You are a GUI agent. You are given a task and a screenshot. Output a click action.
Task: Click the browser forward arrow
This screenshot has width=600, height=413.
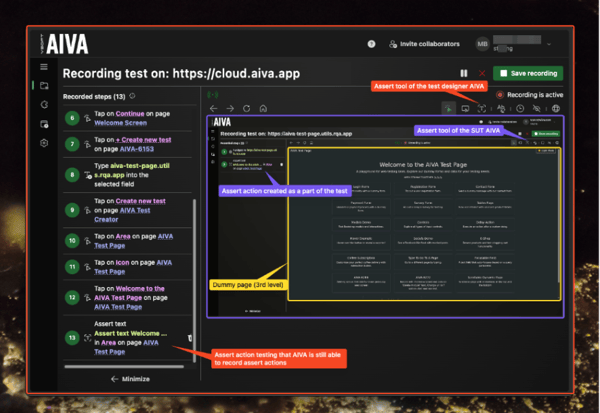(229, 108)
